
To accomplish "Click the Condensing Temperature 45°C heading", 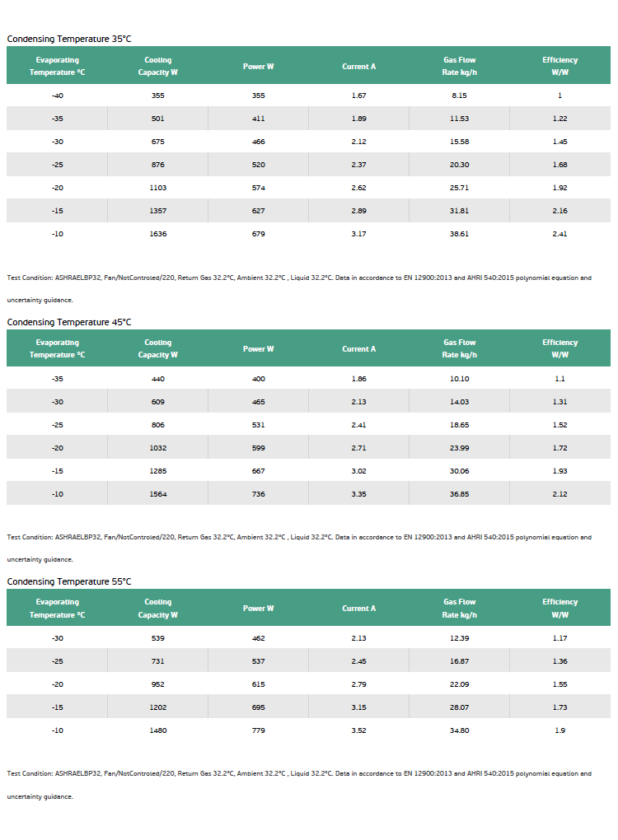I will click(x=69, y=322).
